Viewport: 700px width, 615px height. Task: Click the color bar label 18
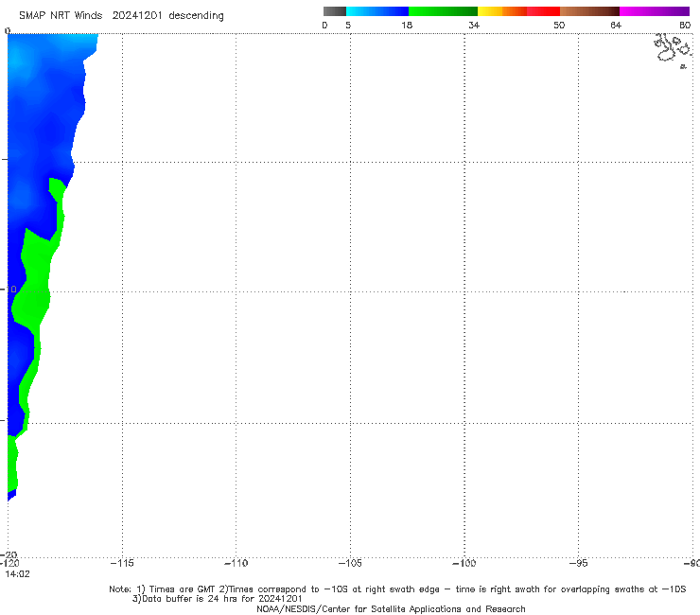[407, 26]
